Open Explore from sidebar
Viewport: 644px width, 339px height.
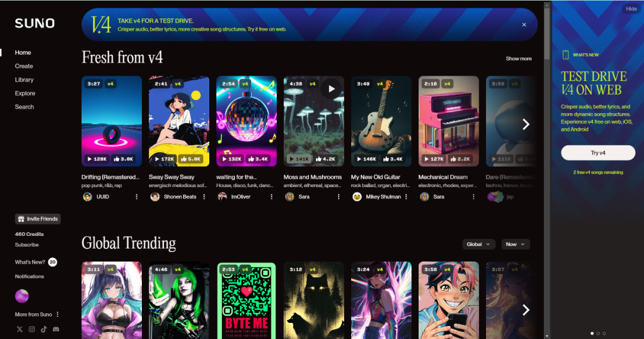coord(25,93)
